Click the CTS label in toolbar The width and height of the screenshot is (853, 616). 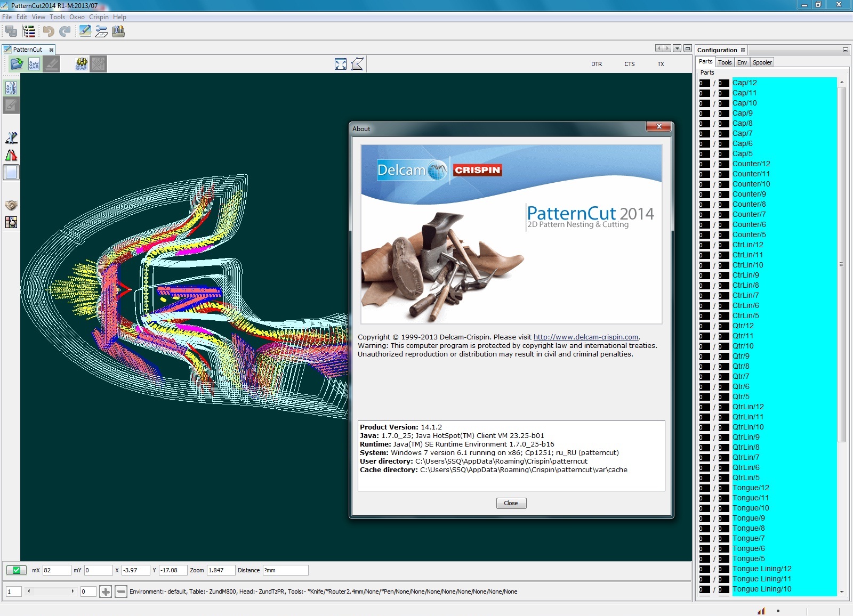629,64
